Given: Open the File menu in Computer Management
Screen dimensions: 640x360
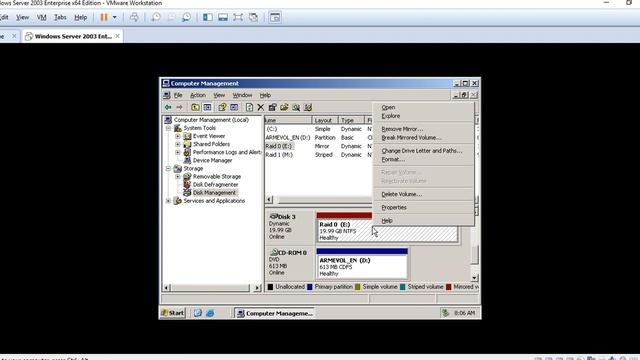Looking at the screenshot, I should (178, 95).
